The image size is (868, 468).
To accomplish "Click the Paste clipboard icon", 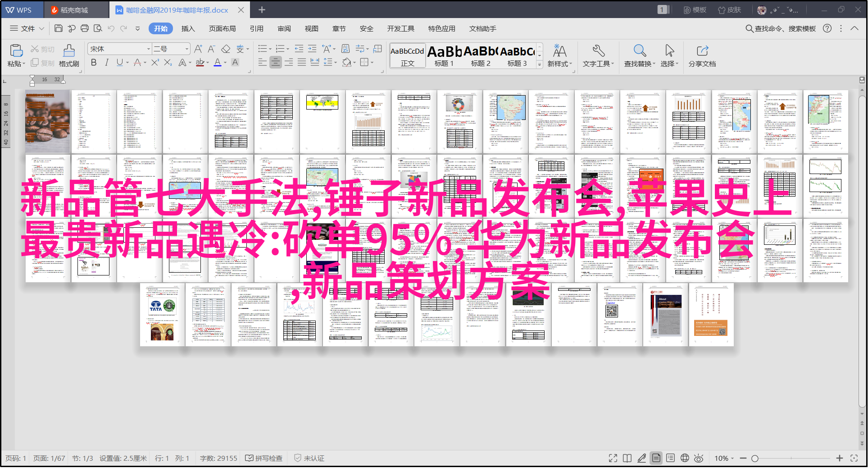I will (x=16, y=50).
